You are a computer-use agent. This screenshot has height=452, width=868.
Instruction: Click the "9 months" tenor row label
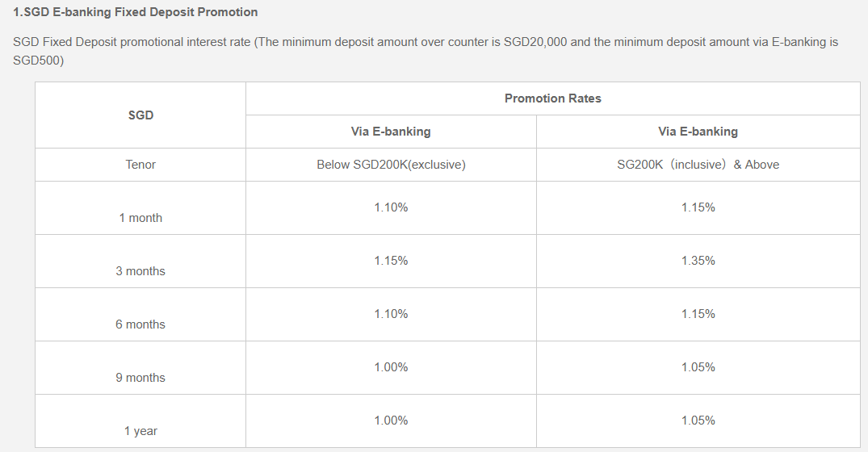[x=140, y=378]
